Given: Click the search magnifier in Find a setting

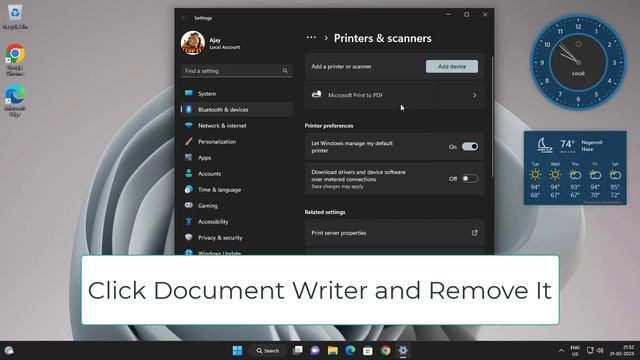Looking at the screenshot, I should (285, 71).
